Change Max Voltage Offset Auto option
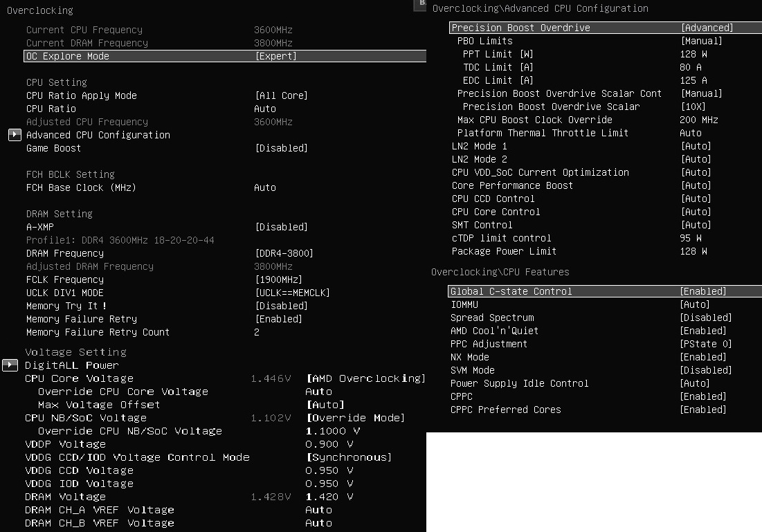The width and height of the screenshot is (762, 532). click(325, 405)
